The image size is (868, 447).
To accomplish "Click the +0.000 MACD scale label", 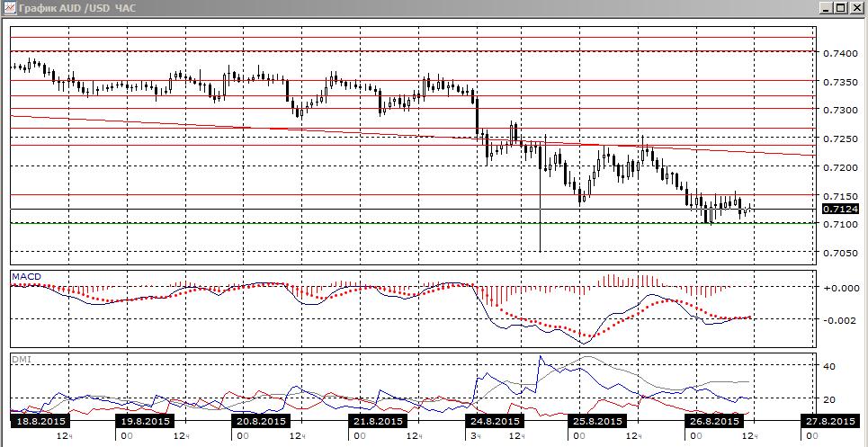I will click(841, 288).
